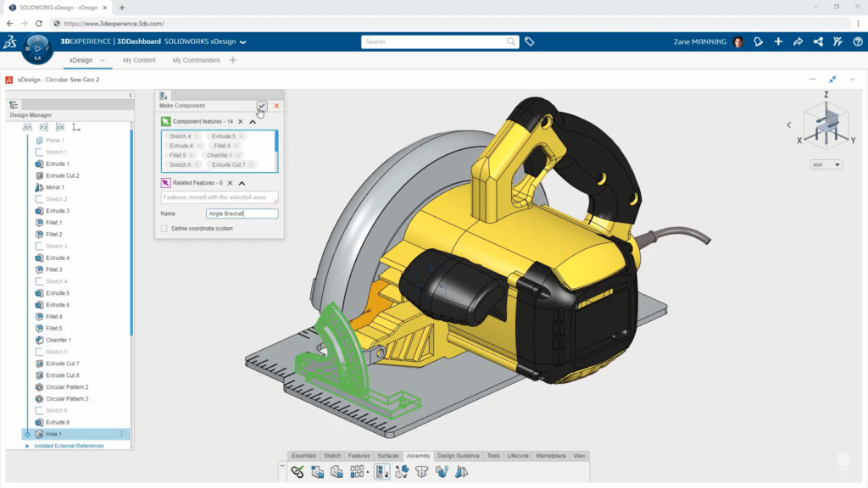The image size is (868, 488).
Task: Switch to the Lifecycle tab
Action: click(518, 456)
